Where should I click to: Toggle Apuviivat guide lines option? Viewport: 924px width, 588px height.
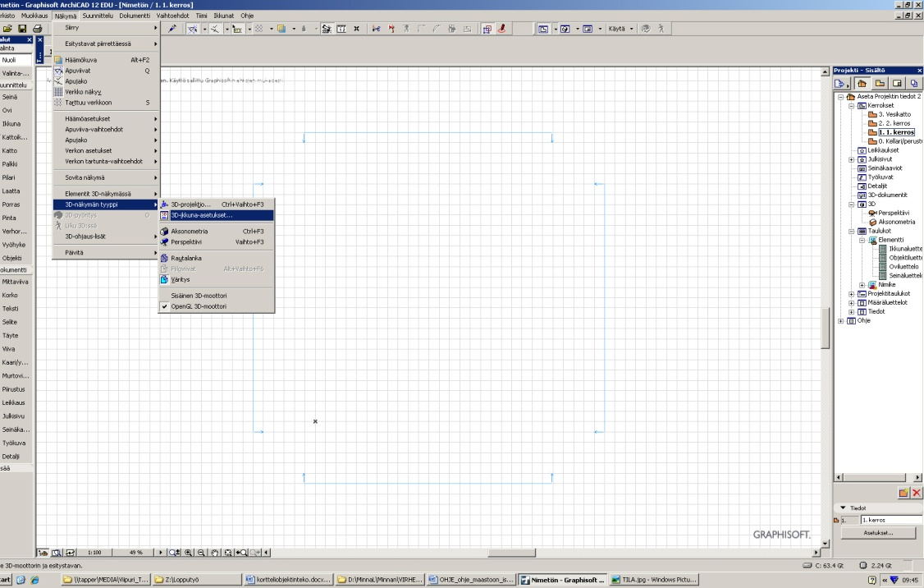click(x=106, y=70)
